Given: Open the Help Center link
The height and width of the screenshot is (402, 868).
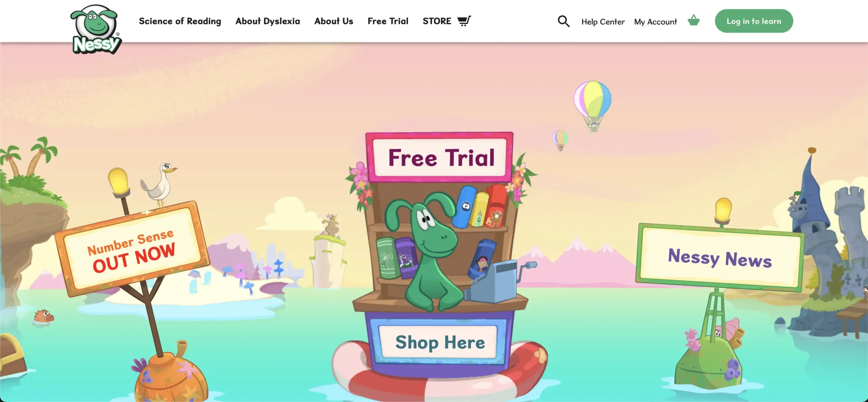Looking at the screenshot, I should pos(603,22).
